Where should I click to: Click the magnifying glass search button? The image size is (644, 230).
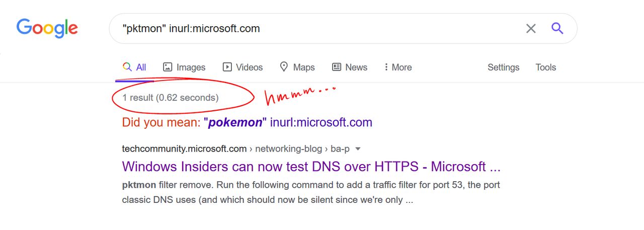pos(557,28)
